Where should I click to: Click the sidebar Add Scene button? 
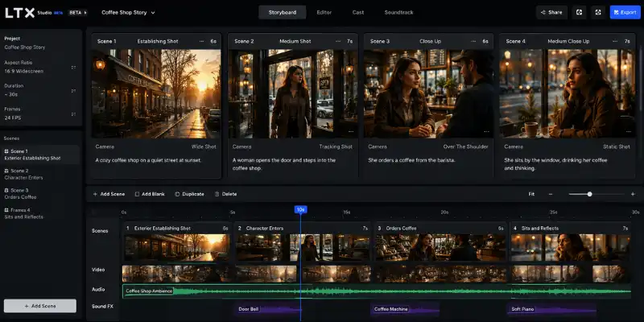click(40, 306)
